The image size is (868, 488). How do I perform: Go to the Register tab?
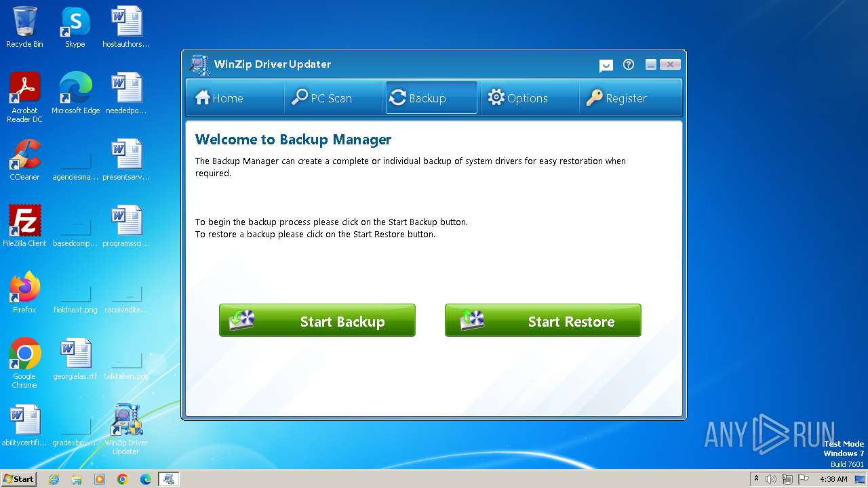point(630,98)
